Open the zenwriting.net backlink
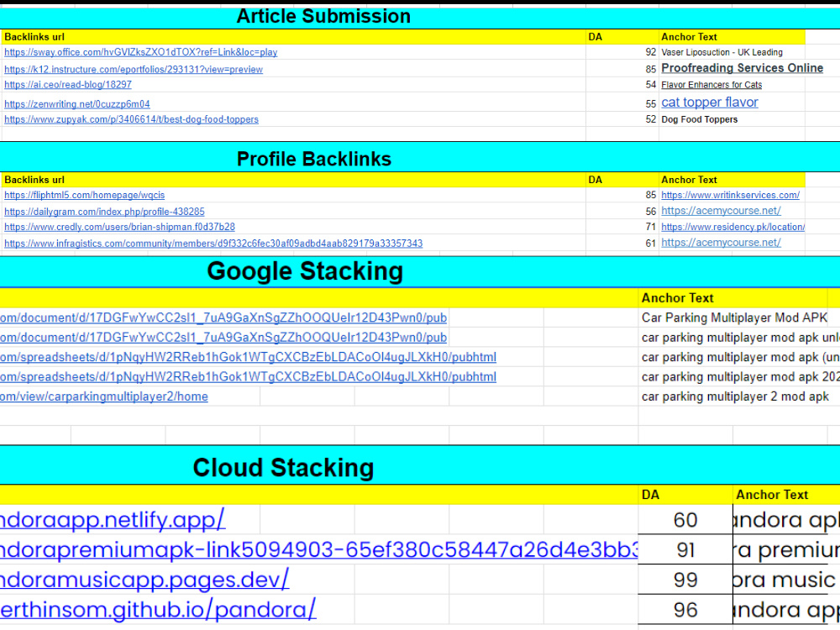This screenshot has height=630, width=840. pos(77,104)
